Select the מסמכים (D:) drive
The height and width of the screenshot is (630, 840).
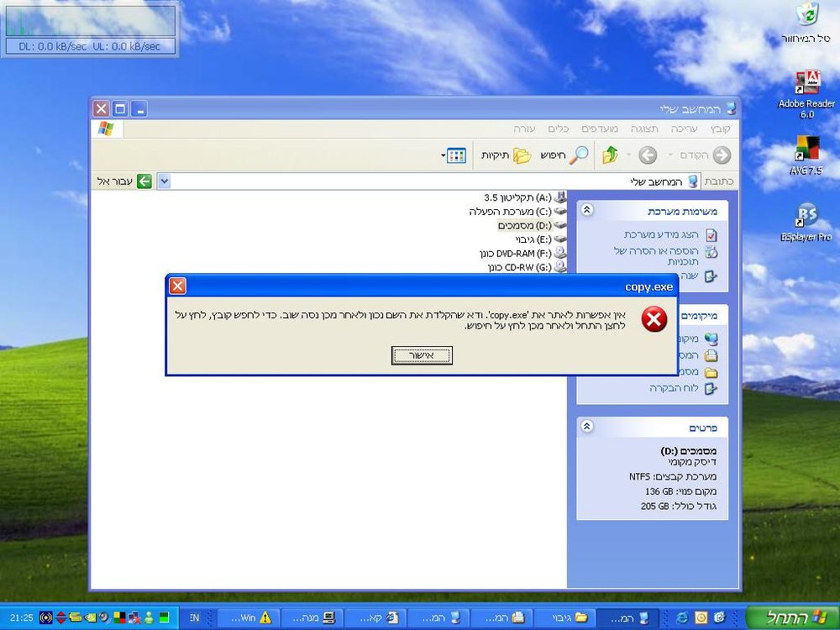pos(532,225)
